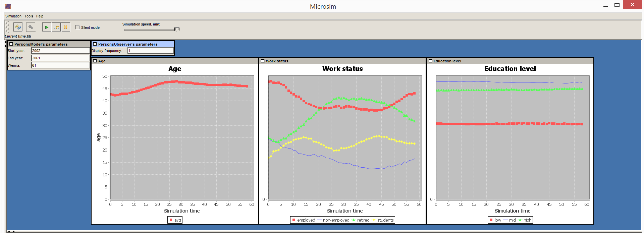Start the simulation with the green play button
The width and height of the screenshot is (644, 233).
(47, 27)
